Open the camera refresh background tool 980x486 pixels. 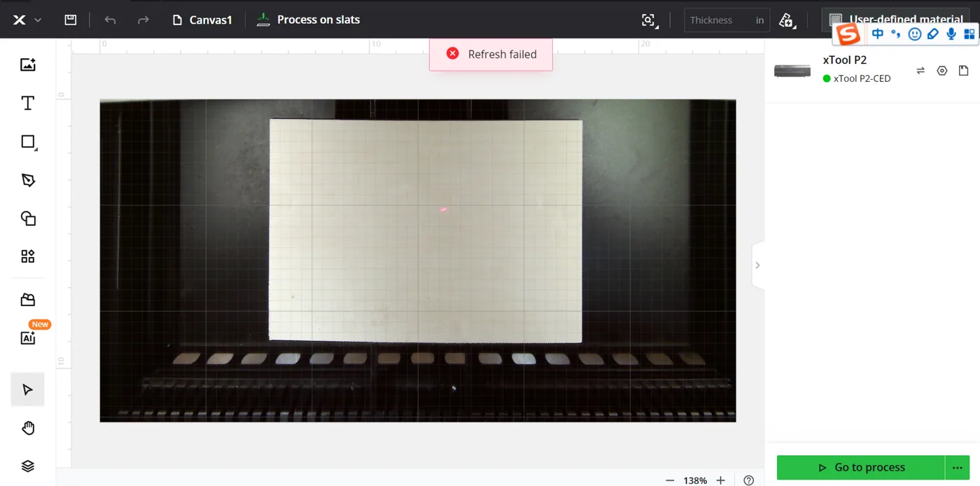point(649,20)
